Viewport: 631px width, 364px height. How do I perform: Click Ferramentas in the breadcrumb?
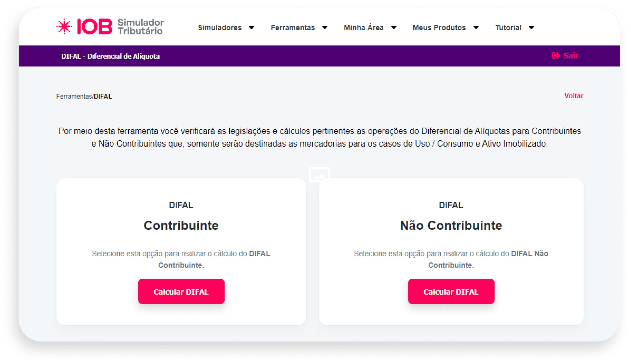point(74,96)
